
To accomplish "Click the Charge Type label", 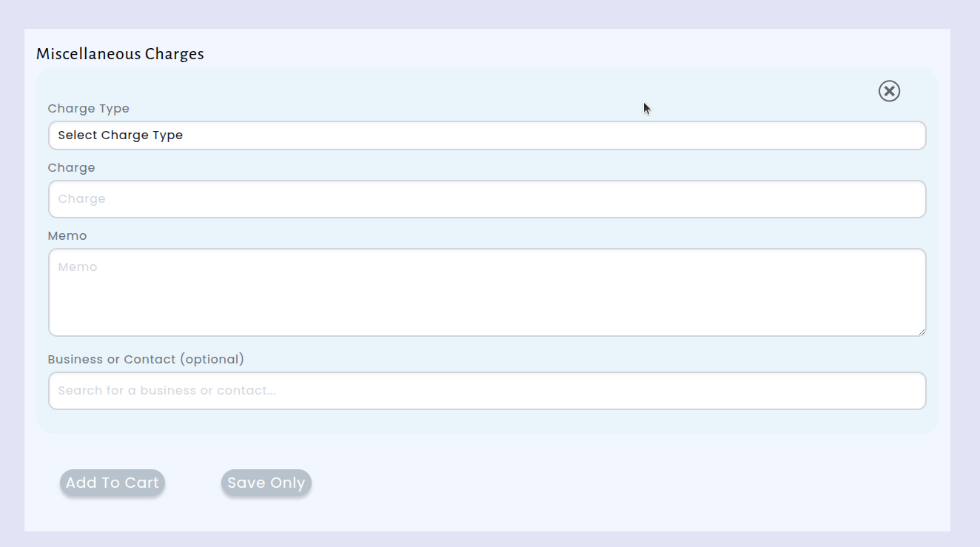I will point(89,109).
